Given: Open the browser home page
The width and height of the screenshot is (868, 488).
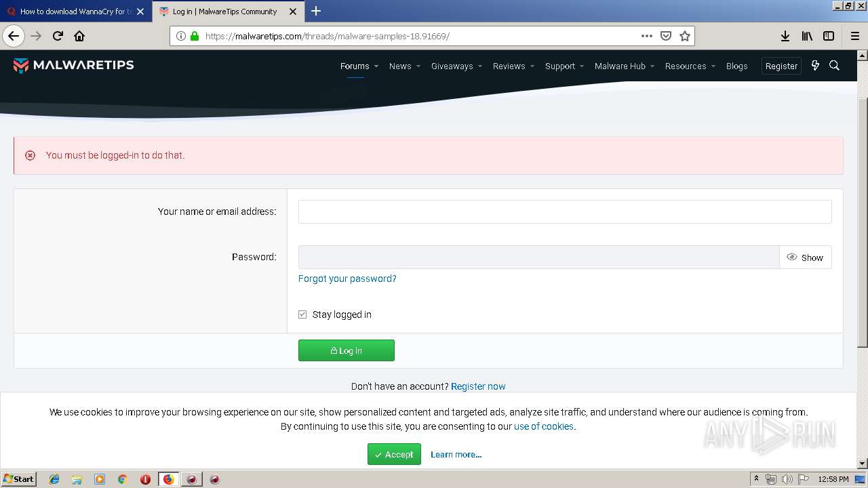Looking at the screenshot, I should pos(79,36).
